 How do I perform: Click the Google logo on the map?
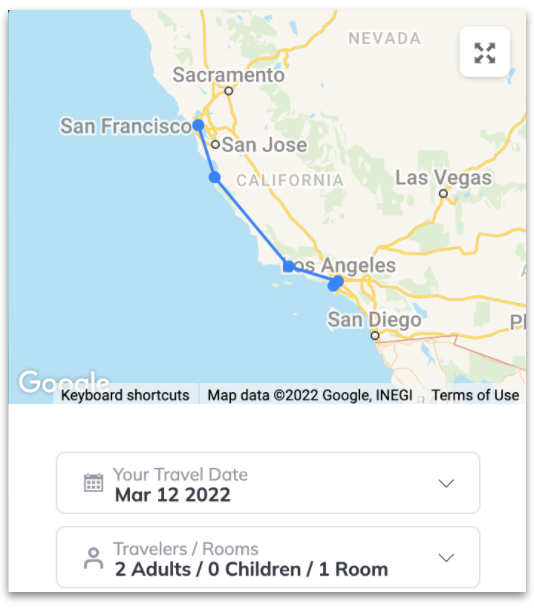64,382
